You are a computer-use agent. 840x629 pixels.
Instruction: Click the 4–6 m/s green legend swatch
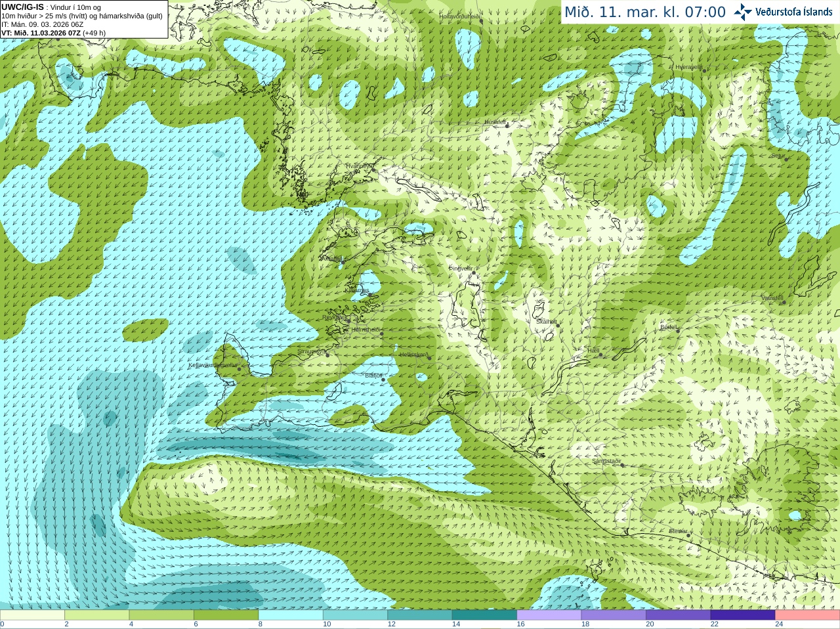(x=161, y=615)
